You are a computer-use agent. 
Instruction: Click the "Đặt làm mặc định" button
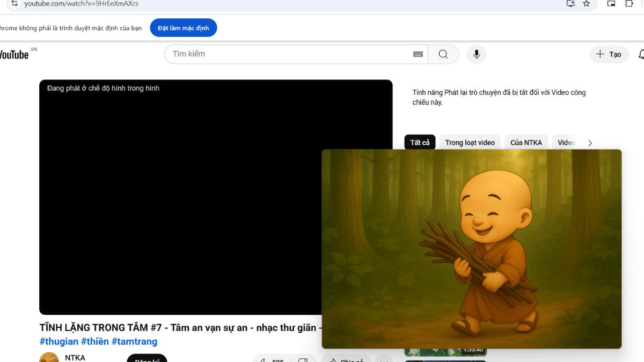tap(184, 28)
